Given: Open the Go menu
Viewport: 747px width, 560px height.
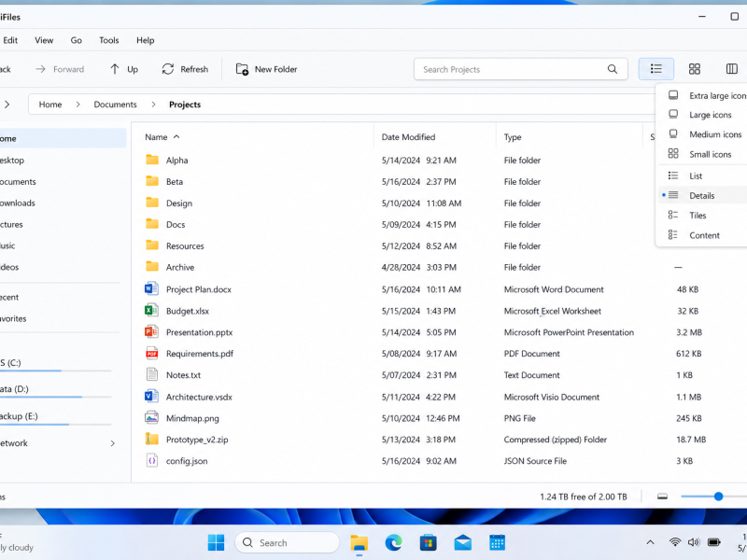Looking at the screenshot, I should point(77,40).
